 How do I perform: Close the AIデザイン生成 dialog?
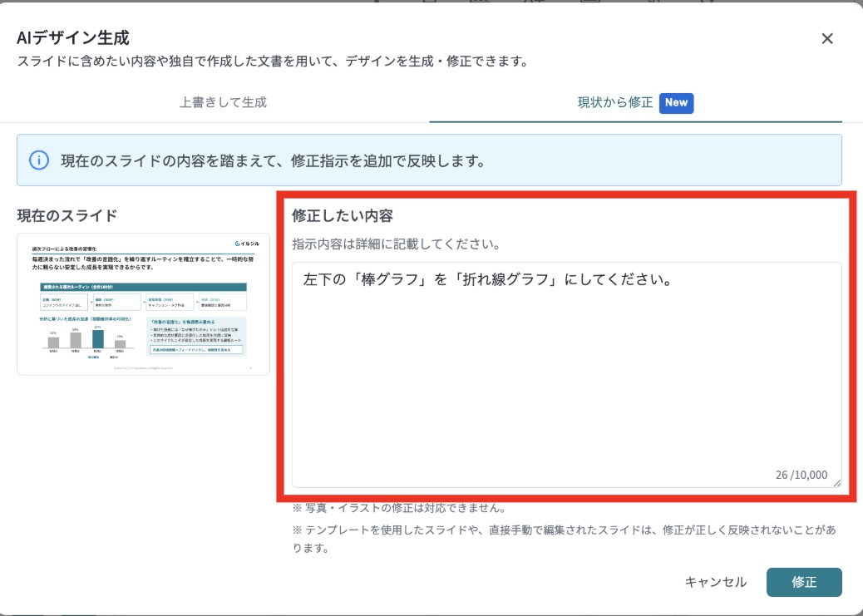click(x=826, y=38)
